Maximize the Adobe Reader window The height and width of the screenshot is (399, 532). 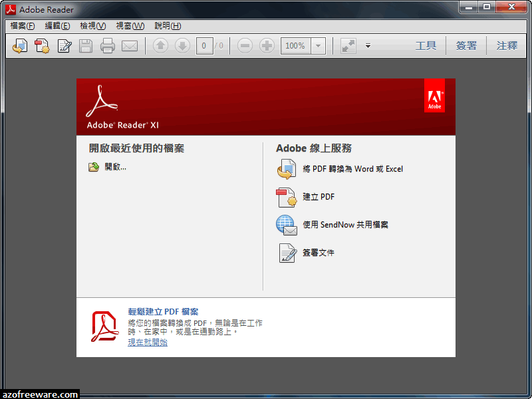[x=487, y=7]
